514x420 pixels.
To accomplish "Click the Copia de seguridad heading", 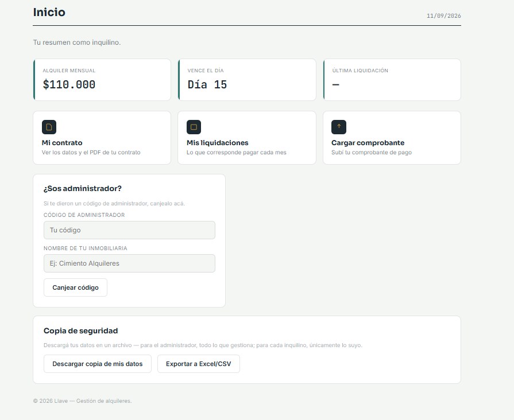I will 80,330.
